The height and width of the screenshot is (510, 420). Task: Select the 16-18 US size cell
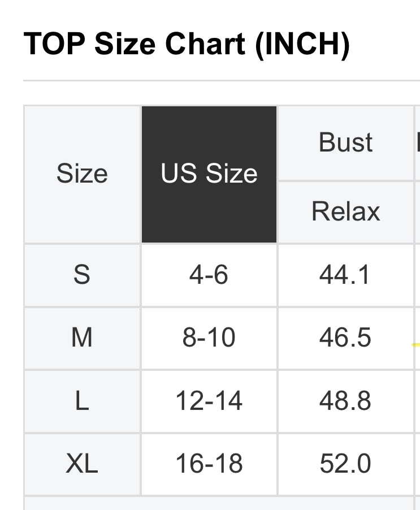[x=209, y=464]
